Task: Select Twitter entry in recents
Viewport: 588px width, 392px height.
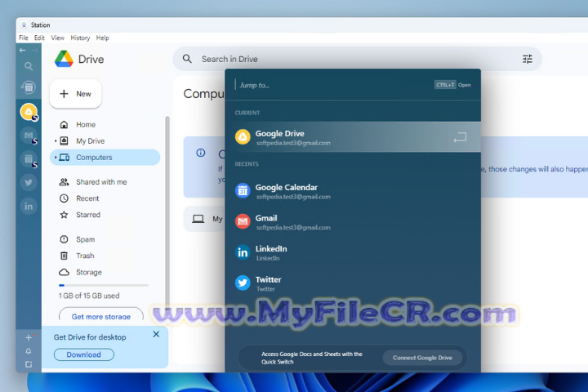Action: pyautogui.click(x=353, y=283)
